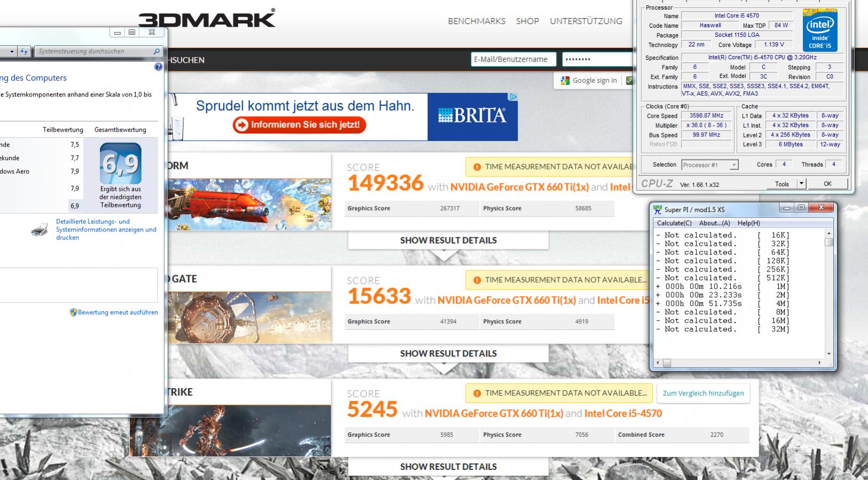Open the Fire Strike benchmark thumbnail

[x=231, y=430]
